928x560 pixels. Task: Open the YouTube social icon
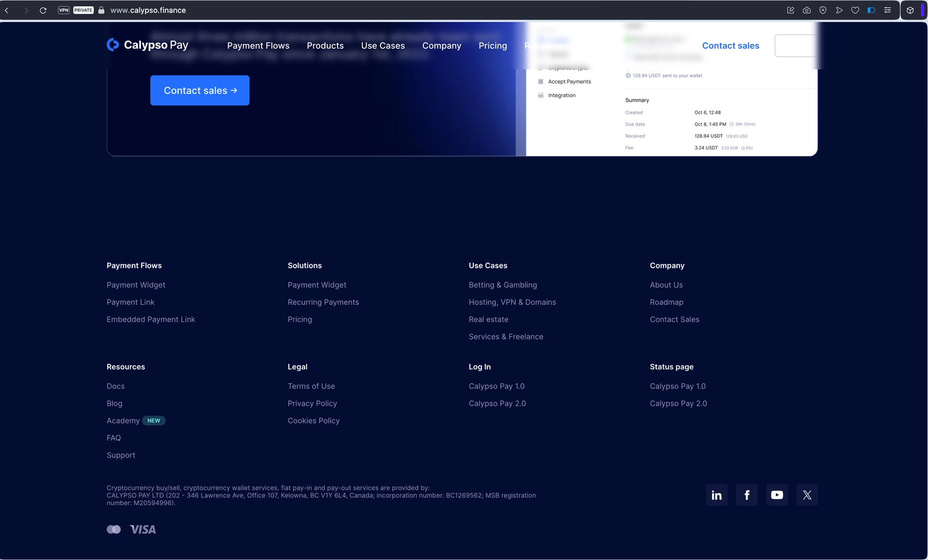point(777,495)
